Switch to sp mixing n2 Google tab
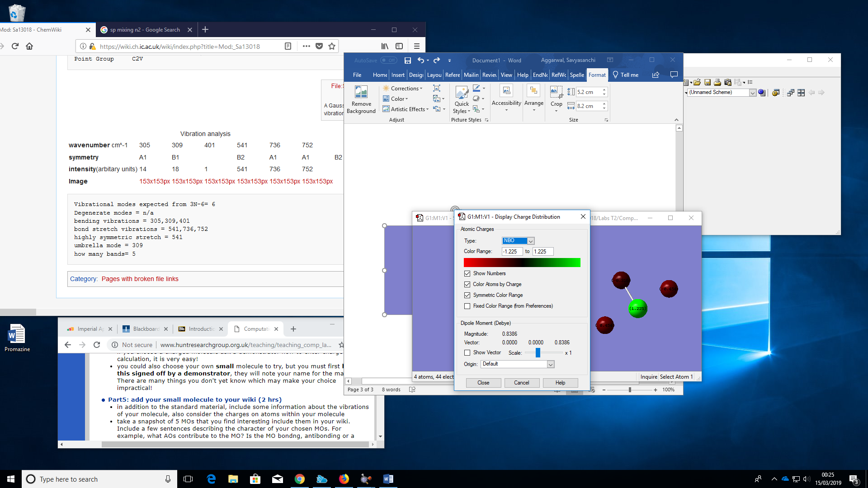The width and height of the screenshot is (868, 488). [145, 30]
